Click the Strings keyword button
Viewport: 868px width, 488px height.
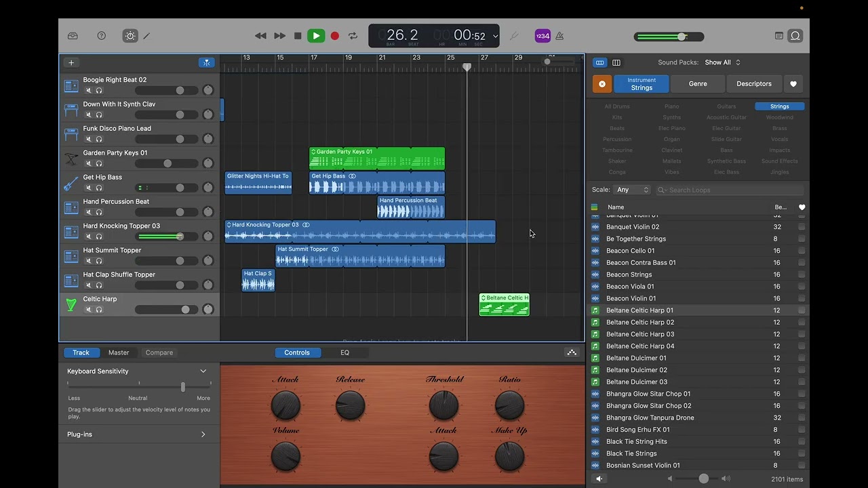[780, 106]
